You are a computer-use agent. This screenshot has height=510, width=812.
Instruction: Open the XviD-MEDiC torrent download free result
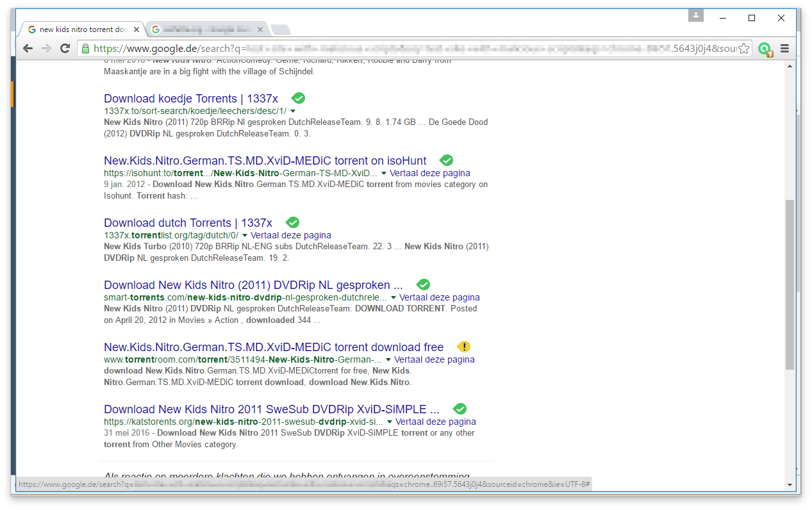(274, 347)
